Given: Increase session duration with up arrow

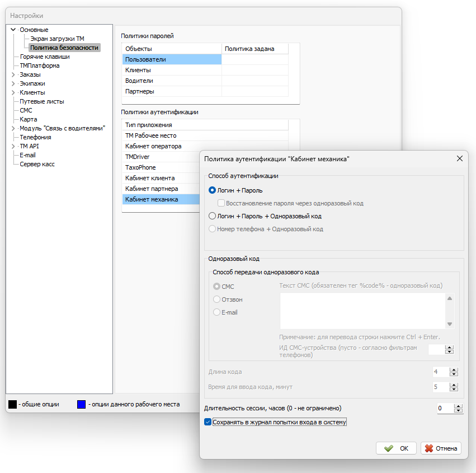Looking at the screenshot, I should click(459, 406).
